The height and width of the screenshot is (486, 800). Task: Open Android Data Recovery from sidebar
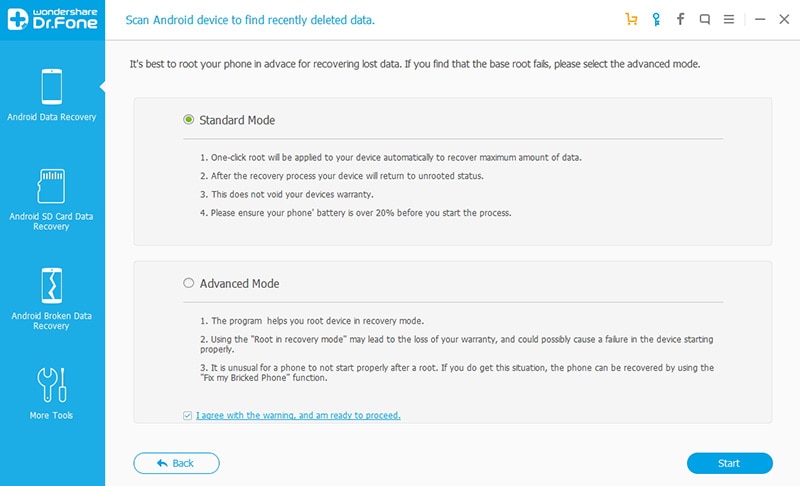click(52, 95)
